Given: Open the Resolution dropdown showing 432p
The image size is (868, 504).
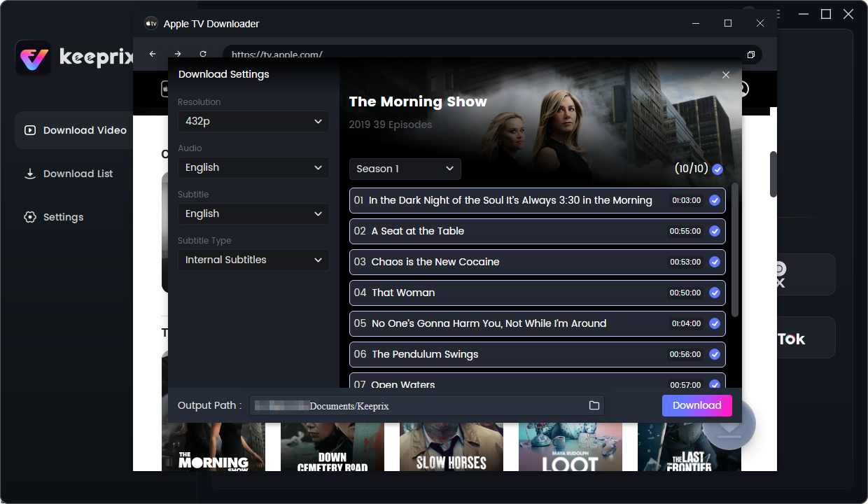Looking at the screenshot, I should (253, 121).
